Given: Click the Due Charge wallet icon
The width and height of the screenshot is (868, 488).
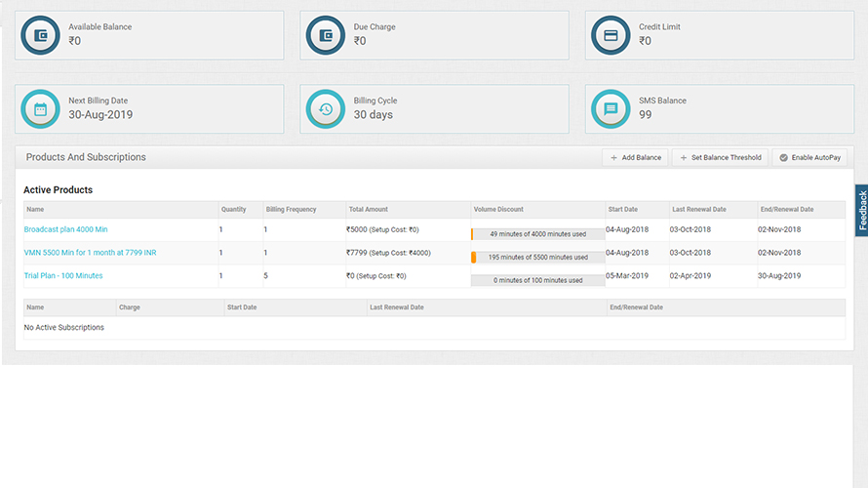Looking at the screenshot, I should point(326,35).
